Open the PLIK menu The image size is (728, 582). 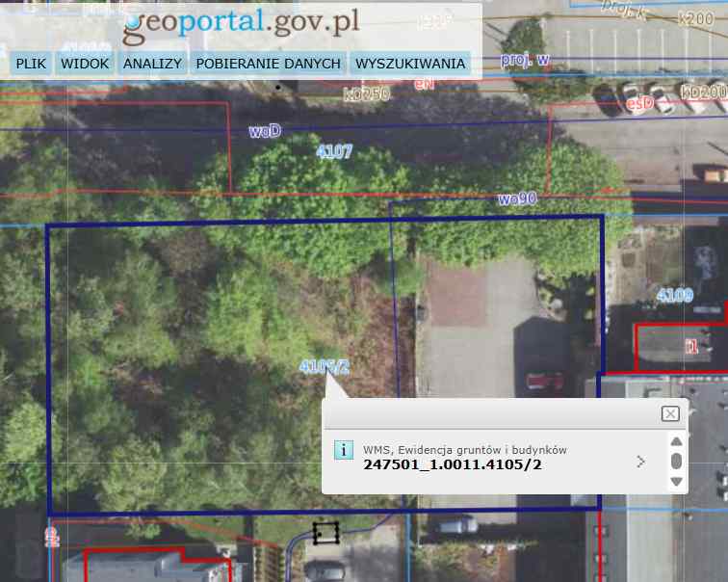(x=32, y=64)
